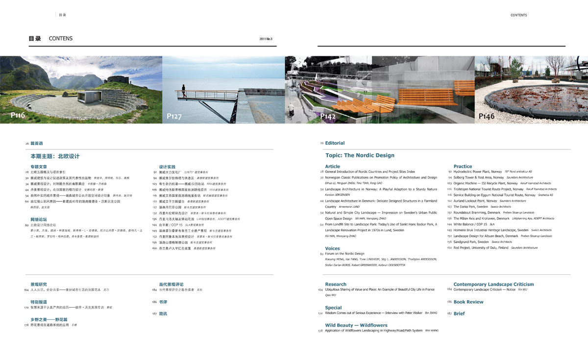Click the P116 amphitheater photo thumbnail
The height and width of the screenshot is (364, 588).
click(81, 90)
